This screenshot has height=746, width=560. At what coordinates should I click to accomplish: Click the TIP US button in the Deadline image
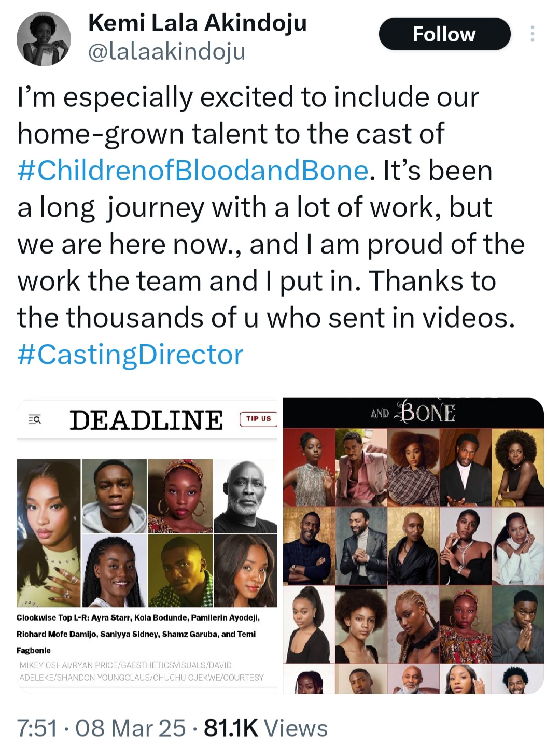pyautogui.click(x=259, y=418)
